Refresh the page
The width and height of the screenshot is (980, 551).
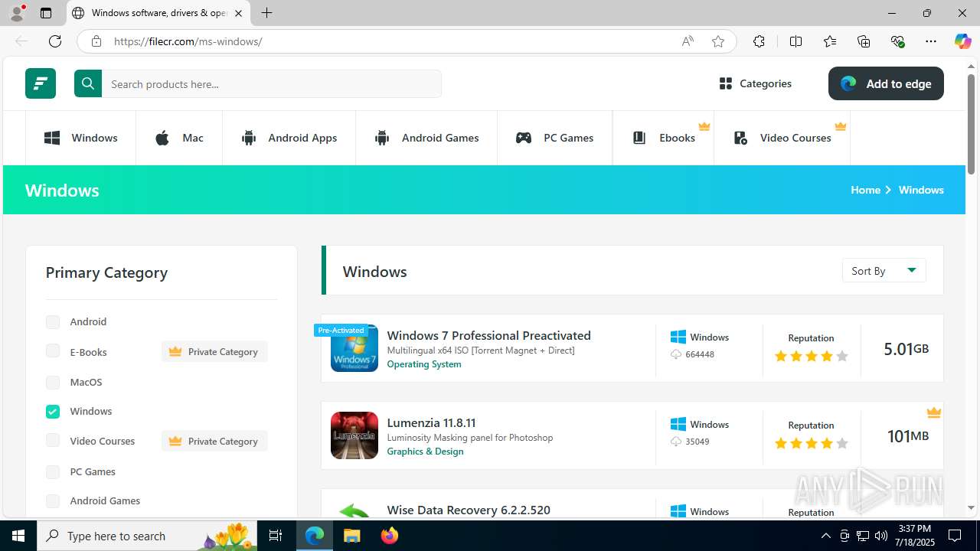[x=55, y=41]
